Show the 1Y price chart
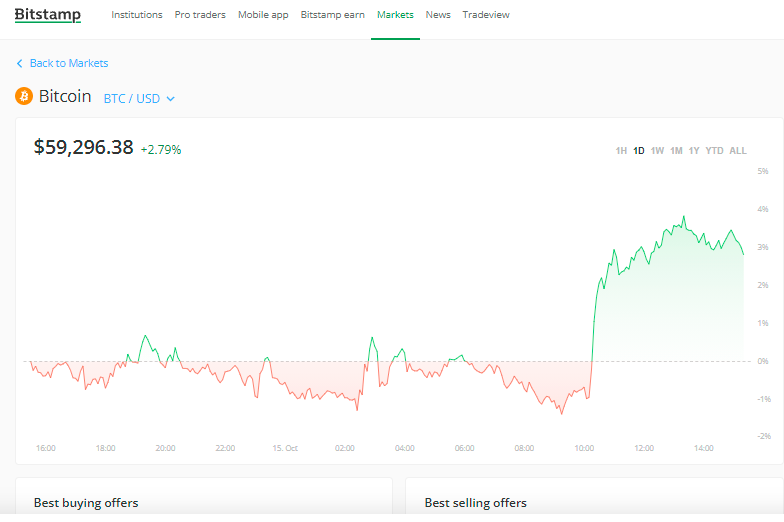The width and height of the screenshot is (784, 522). (x=694, y=151)
